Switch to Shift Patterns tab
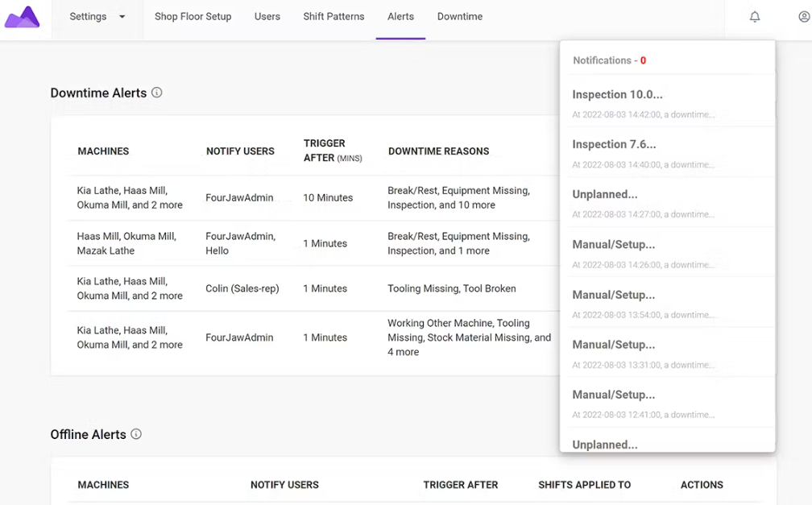812x505 pixels. pos(333,17)
